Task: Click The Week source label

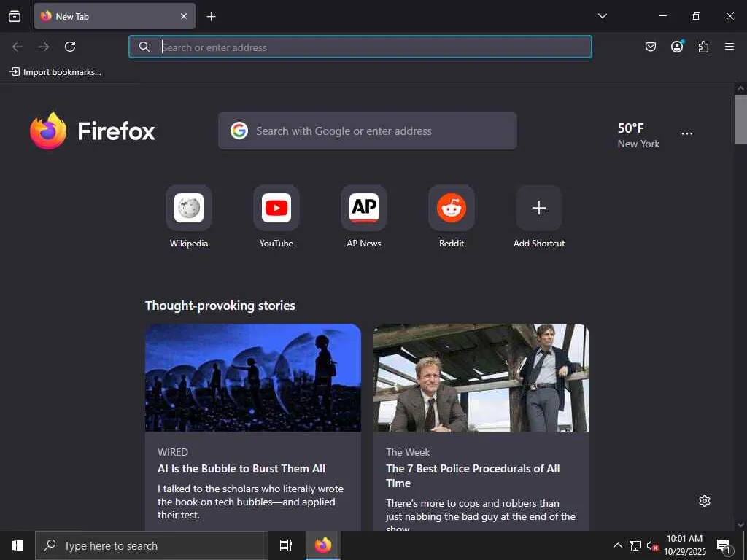Action: pyautogui.click(x=408, y=452)
